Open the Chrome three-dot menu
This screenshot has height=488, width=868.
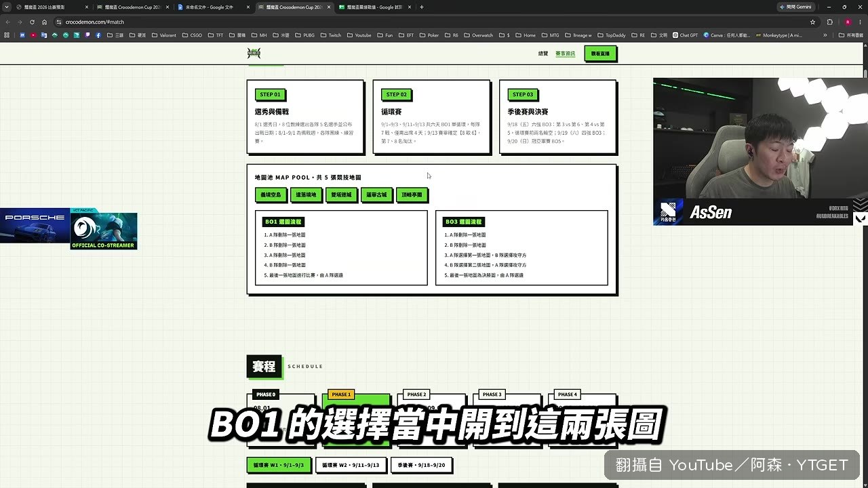point(860,22)
